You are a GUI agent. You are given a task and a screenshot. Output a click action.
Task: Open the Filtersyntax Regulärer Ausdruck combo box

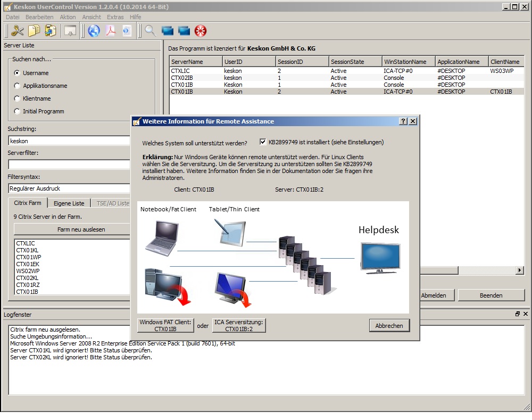[69, 188]
